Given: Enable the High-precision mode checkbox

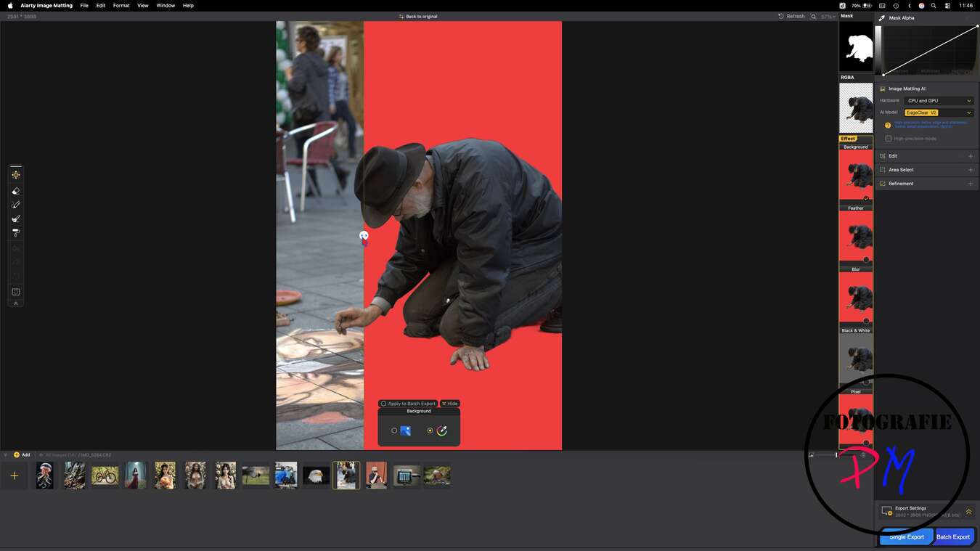Looking at the screenshot, I should tap(889, 139).
